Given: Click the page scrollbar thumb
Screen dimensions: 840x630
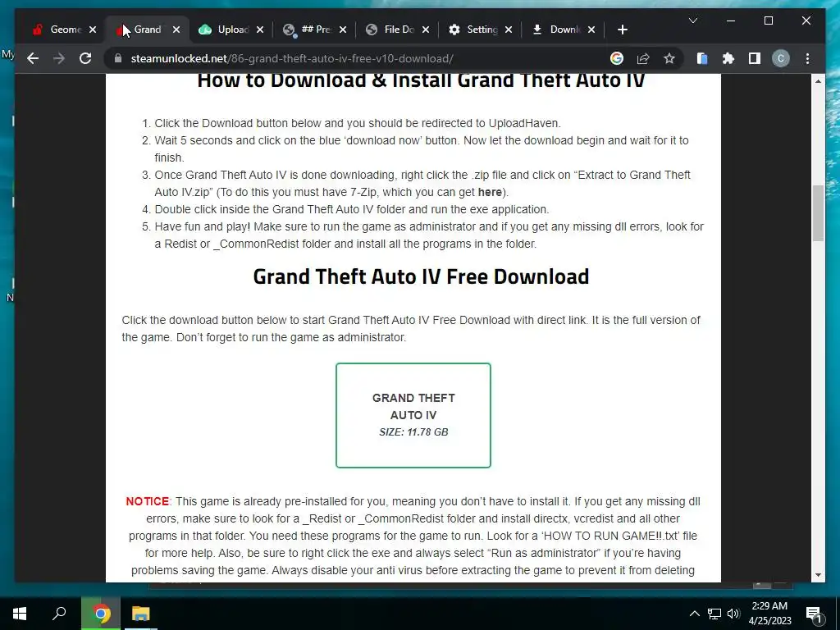Looking at the screenshot, I should click(818, 212).
